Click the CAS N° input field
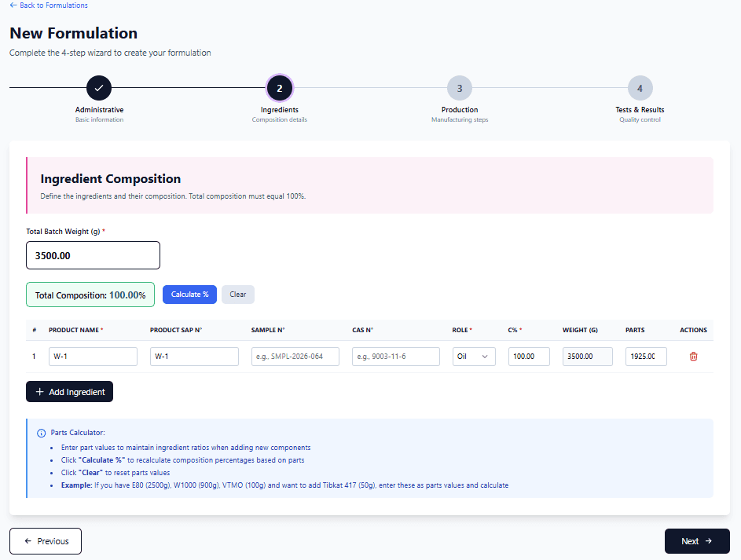This screenshot has height=560, width=741. point(396,357)
